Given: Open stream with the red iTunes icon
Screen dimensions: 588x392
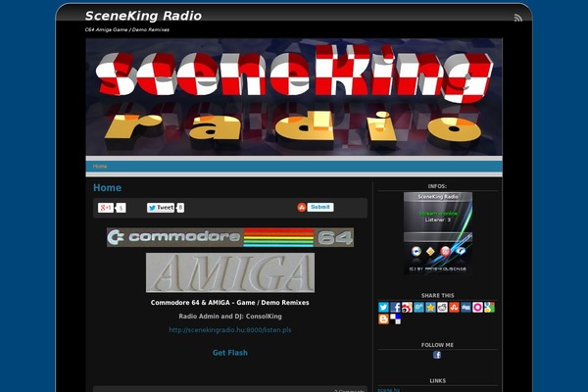Looking at the screenshot, I should point(445,251).
